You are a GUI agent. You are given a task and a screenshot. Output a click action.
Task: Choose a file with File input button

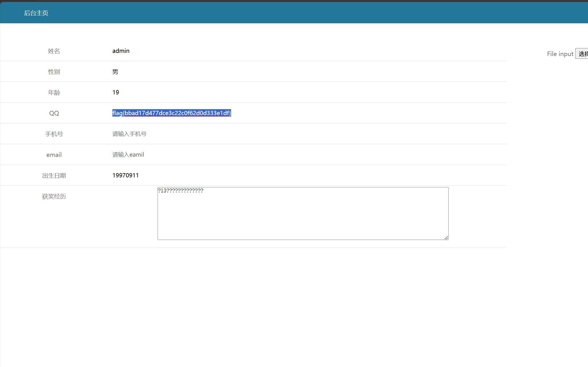coord(582,54)
